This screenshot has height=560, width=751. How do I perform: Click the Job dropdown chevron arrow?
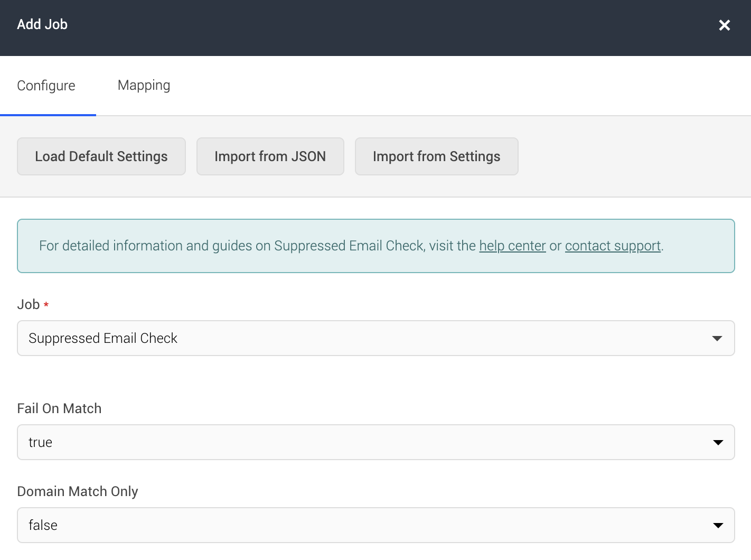pyautogui.click(x=717, y=338)
